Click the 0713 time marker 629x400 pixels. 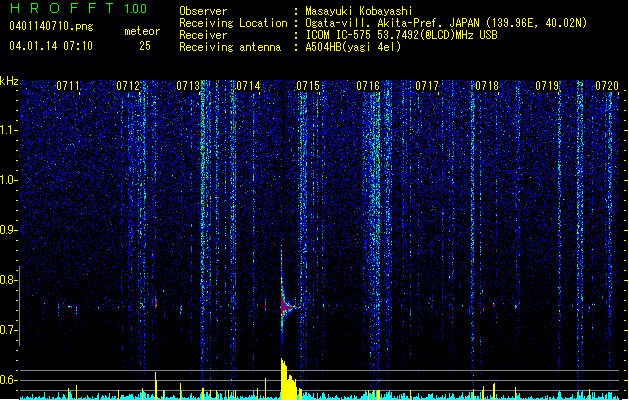pos(188,86)
